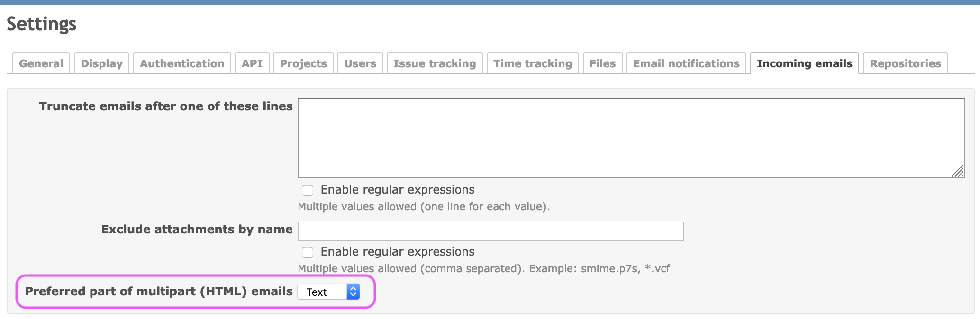
Task: Enable regular expressions for excluded attachments
Action: point(308,252)
